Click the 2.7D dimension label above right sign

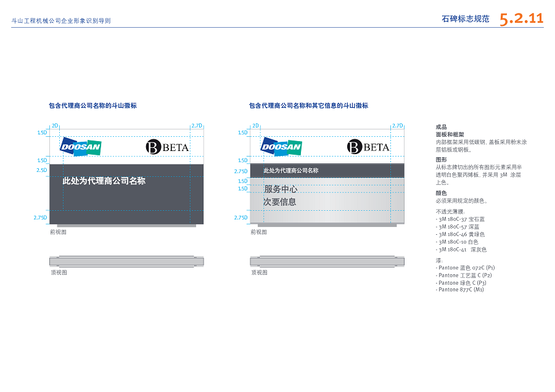pyautogui.click(x=398, y=126)
